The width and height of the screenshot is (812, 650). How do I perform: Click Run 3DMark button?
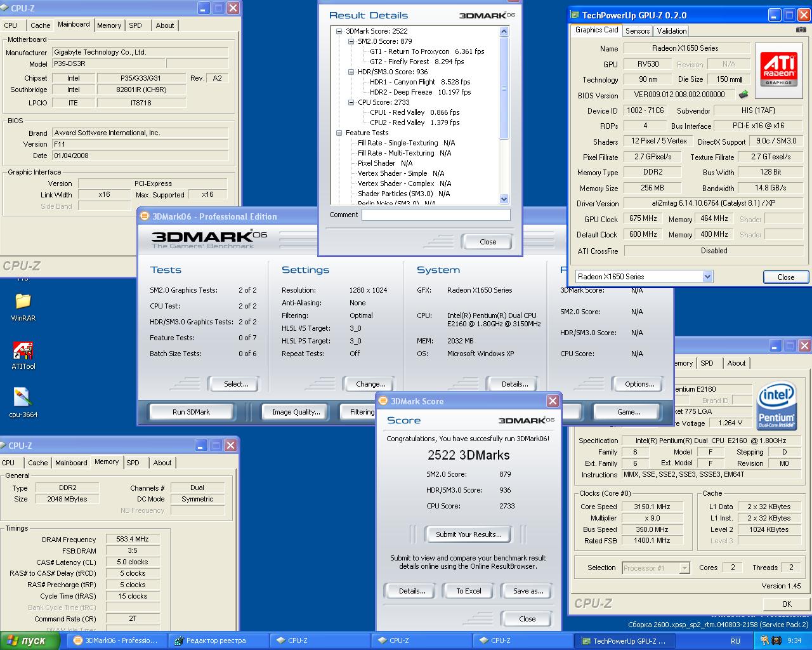(191, 412)
